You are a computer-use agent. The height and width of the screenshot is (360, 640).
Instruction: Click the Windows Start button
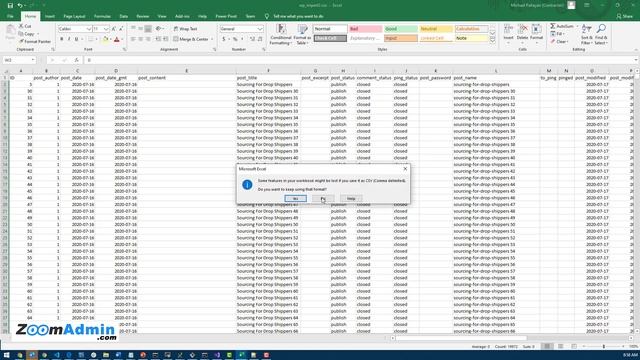(7, 355)
